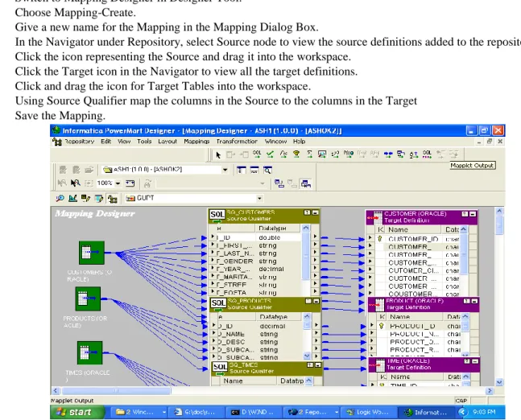Screen dimensions: 521x420
Task: Open the Layout menu
Action: (x=167, y=142)
